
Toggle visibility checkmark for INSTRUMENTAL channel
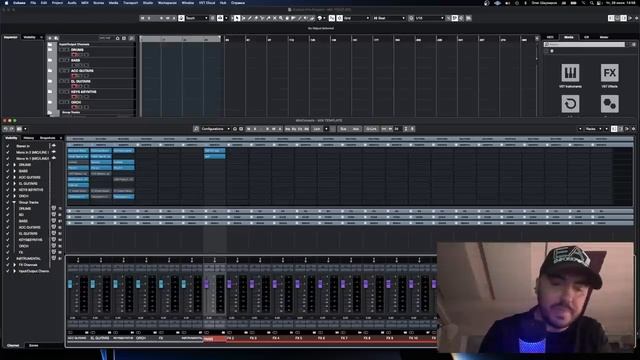(7, 258)
